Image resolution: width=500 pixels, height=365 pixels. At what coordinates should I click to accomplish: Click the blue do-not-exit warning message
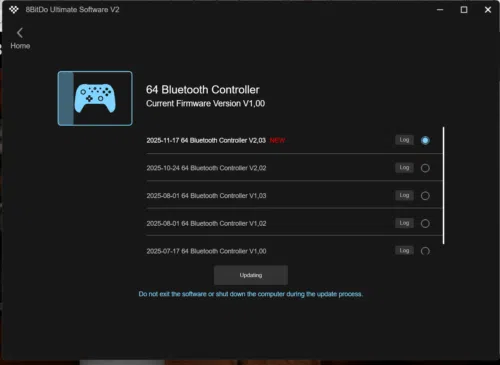point(251,294)
